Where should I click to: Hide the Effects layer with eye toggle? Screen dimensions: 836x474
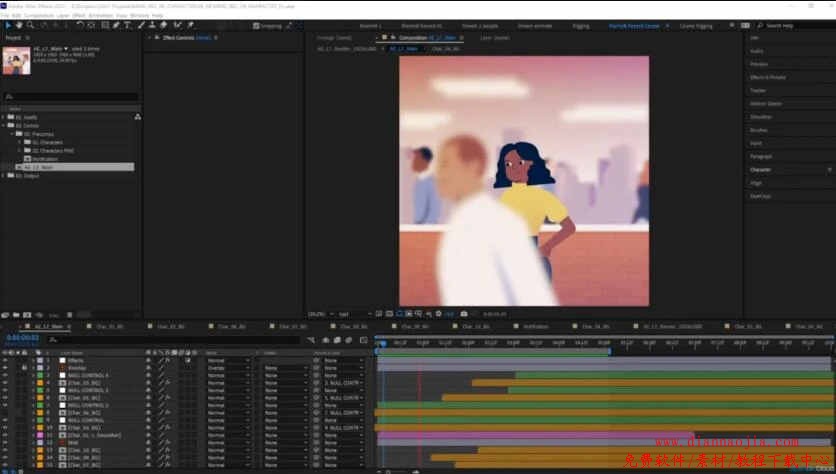pos(5,360)
